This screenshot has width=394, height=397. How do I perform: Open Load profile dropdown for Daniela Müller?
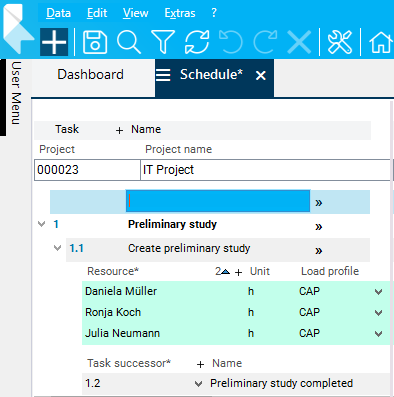click(x=378, y=292)
